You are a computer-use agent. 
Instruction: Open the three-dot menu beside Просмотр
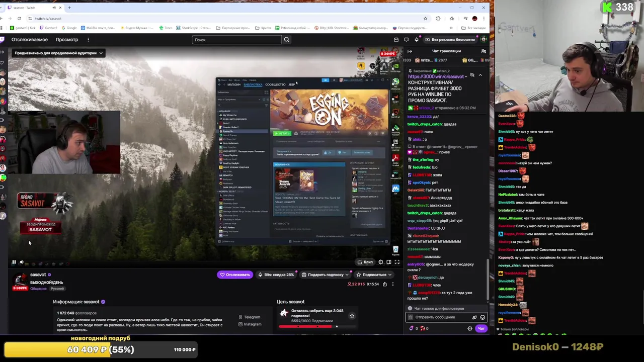[88, 40]
